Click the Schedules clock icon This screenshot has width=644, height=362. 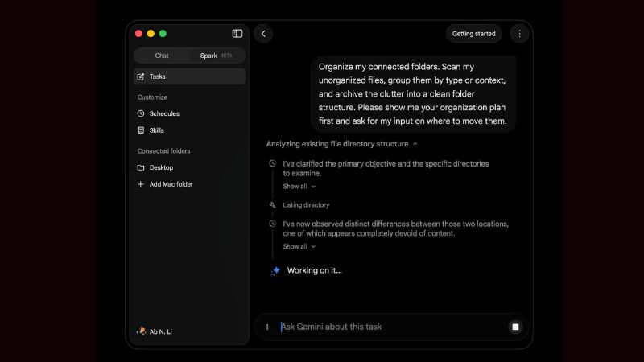(141, 113)
